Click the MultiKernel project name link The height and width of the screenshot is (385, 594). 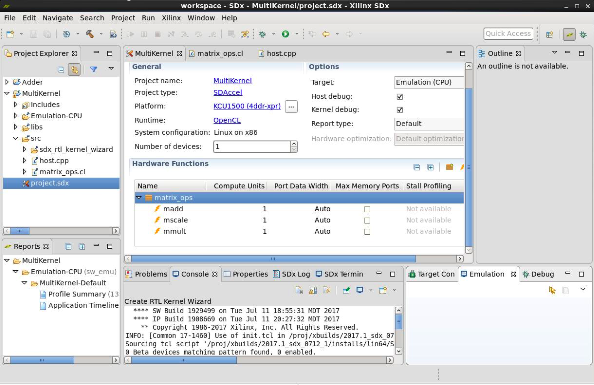pos(233,81)
